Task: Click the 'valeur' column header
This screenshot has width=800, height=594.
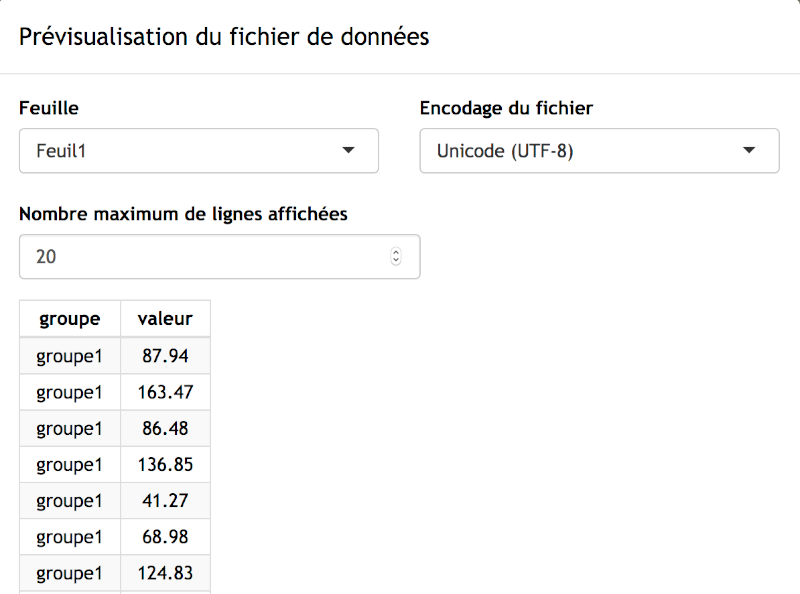Action: tap(165, 318)
